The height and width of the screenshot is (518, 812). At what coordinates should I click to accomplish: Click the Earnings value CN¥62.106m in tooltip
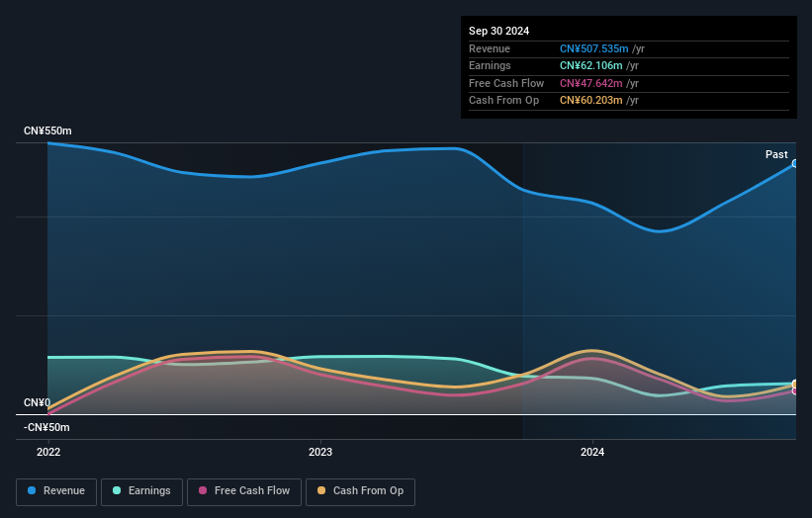click(590, 65)
